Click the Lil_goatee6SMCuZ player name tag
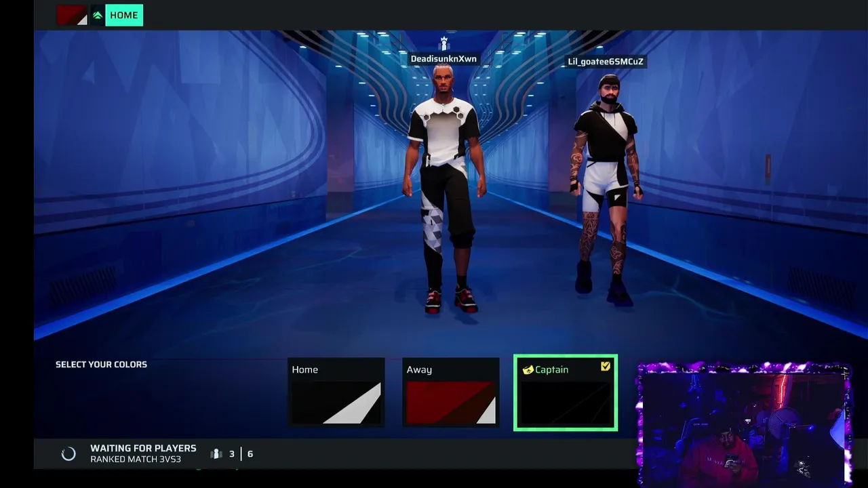Image resolution: width=868 pixels, height=488 pixels. [x=606, y=62]
